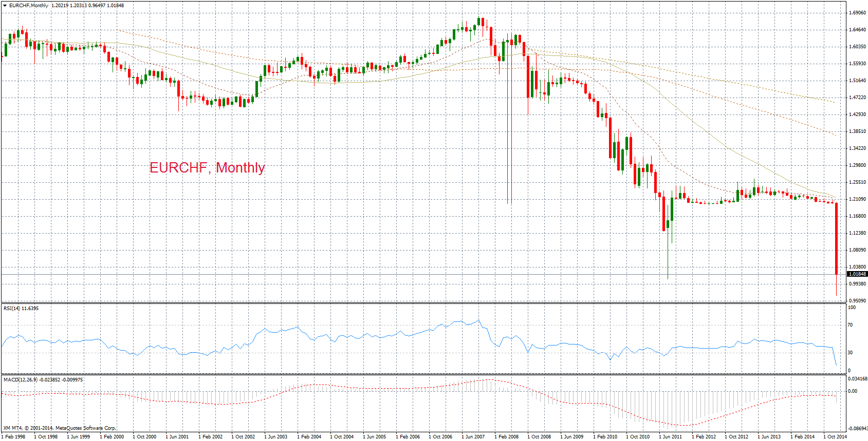
Task: Click the '1 Feb 2008' date label
Action: pos(506,436)
